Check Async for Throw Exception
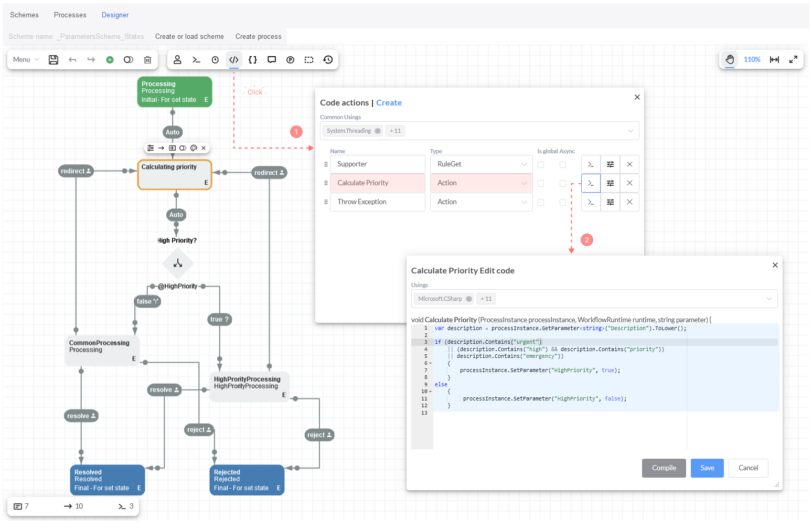Screen dimensions: 812x528 click(563, 203)
